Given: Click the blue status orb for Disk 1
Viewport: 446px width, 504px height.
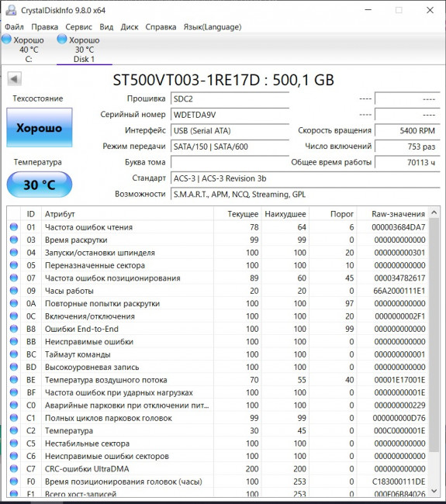Looking at the screenshot, I should tap(62, 40).
